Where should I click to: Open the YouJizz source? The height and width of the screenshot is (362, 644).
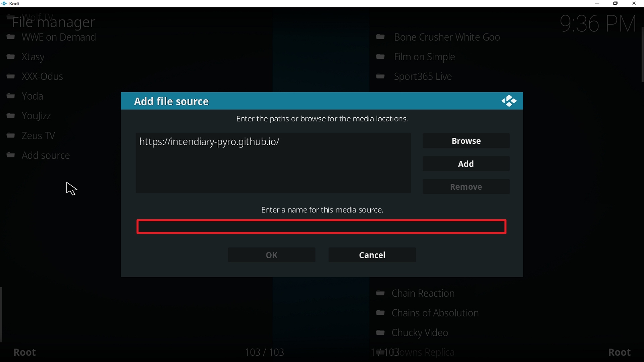pyautogui.click(x=37, y=116)
